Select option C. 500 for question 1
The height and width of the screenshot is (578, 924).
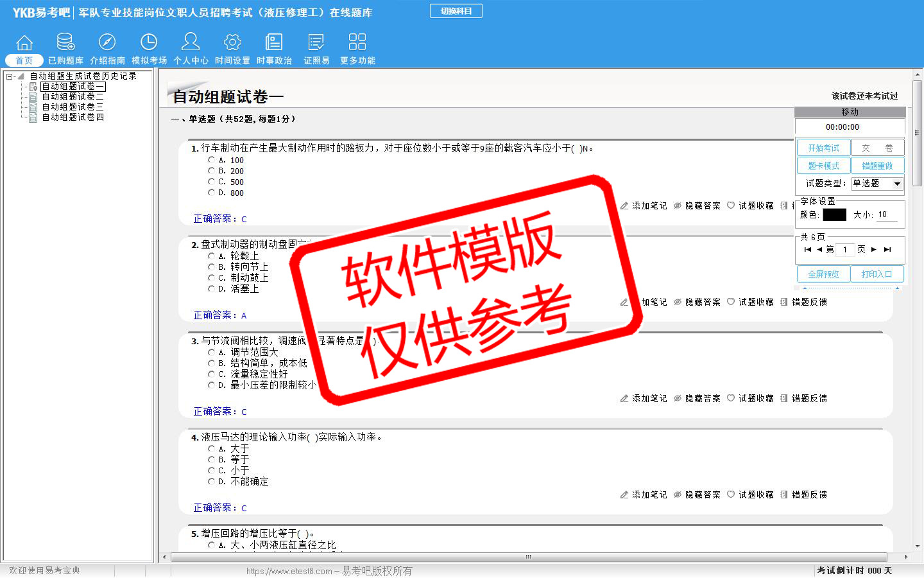[211, 182]
